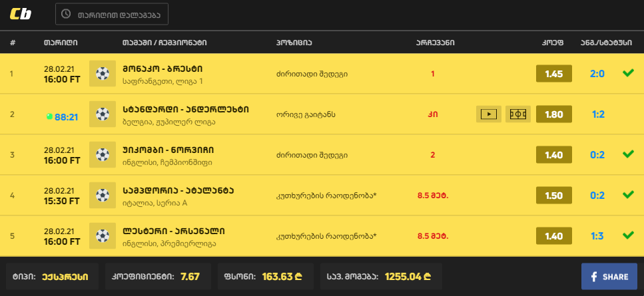Open match სამპდორია - ატალანტა

[178, 191]
